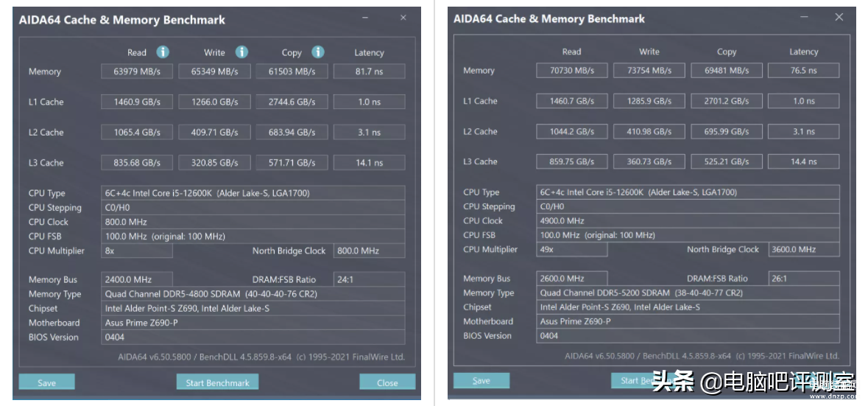The width and height of the screenshot is (868, 406).
Task: Select L2 write value 409.71 GB/s
Action: click(x=214, y=133)
